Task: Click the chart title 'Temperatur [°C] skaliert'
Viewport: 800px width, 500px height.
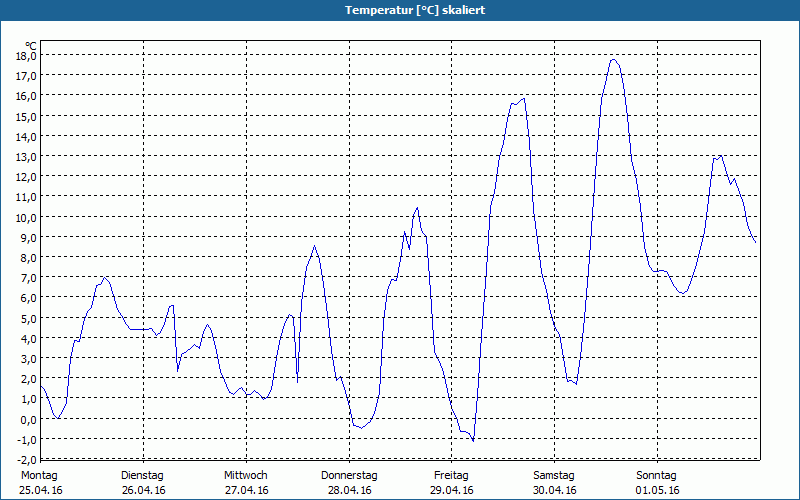Action: coord(415,10)
